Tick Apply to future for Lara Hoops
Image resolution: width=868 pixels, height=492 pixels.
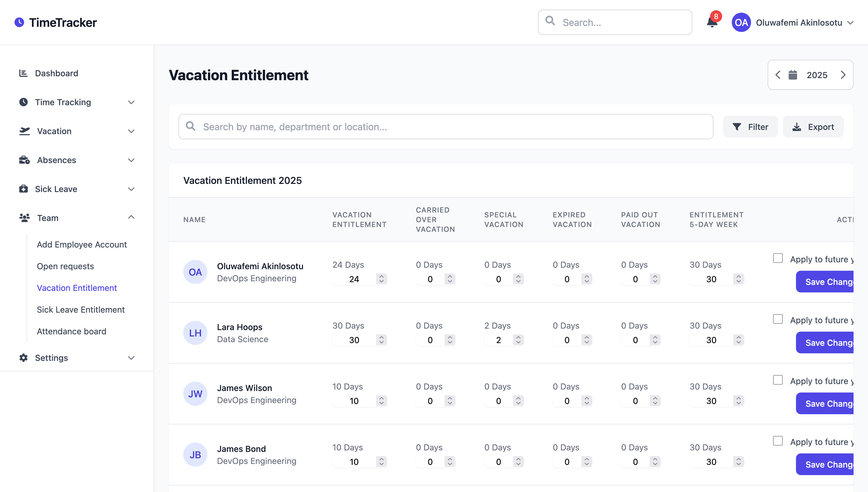click(778, 319)
